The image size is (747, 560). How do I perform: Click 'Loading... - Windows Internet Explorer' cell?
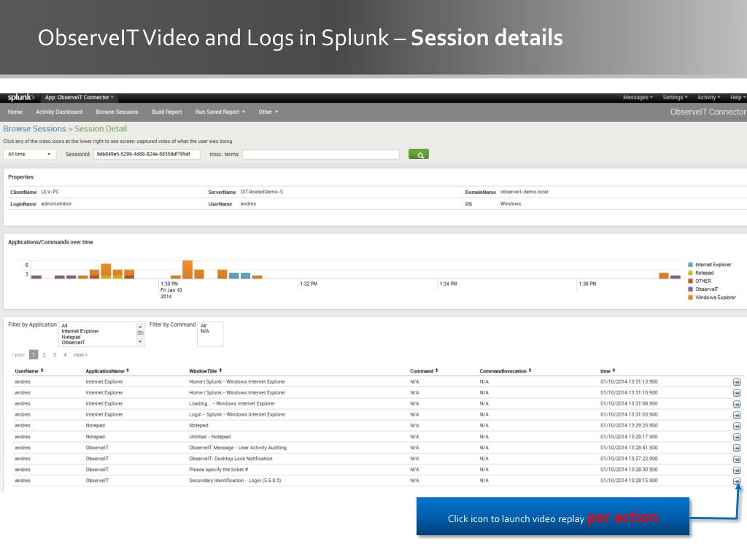tap(232, 404)
